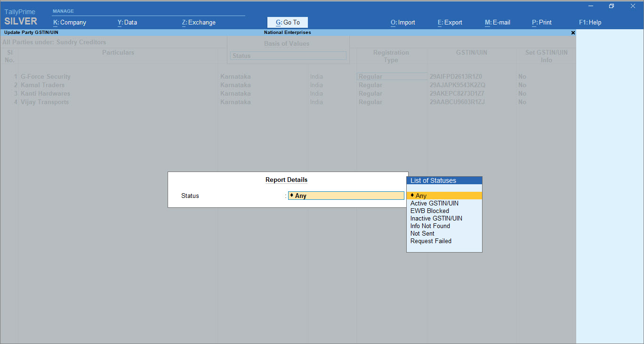Open the Print menu
This screenshot has width=644, height=344.
542,22
